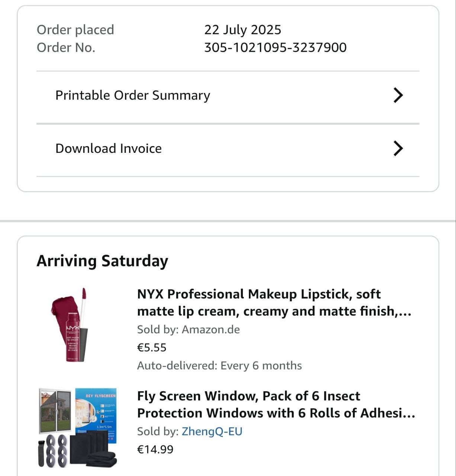Click the €5.55 lipstick price

(x=152, y=347)
